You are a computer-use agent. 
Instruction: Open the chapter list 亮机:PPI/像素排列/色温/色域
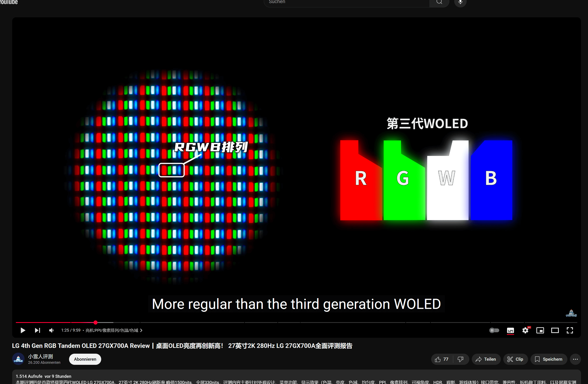click(x=114, y=330)
